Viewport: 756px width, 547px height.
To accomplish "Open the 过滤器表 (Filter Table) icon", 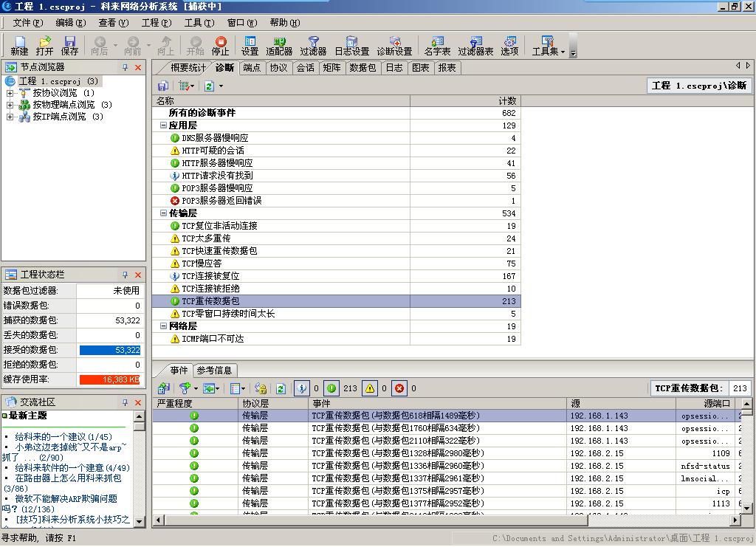I will click(478, 43).
